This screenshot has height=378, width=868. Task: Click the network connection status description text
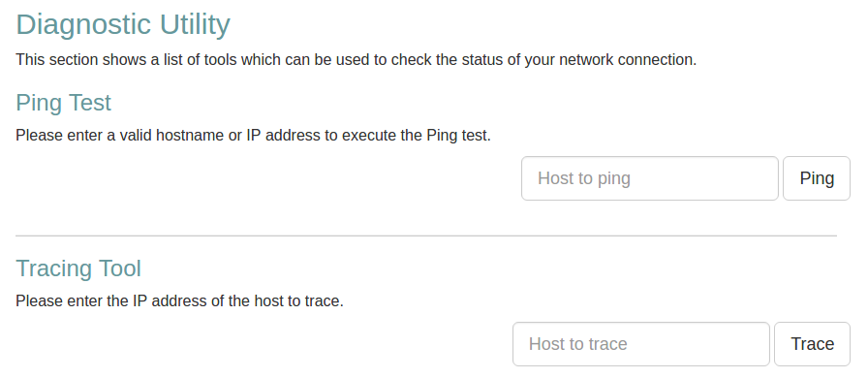[356, 60]
